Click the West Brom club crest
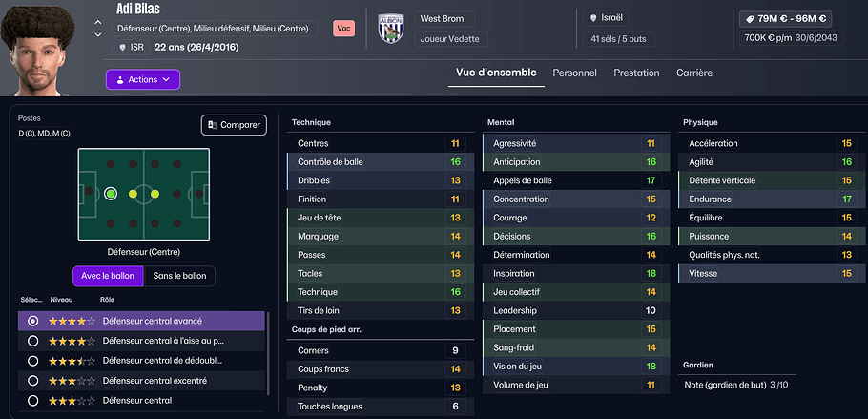The width and height of the screenshot is (868, 419). tap(391, 29)
